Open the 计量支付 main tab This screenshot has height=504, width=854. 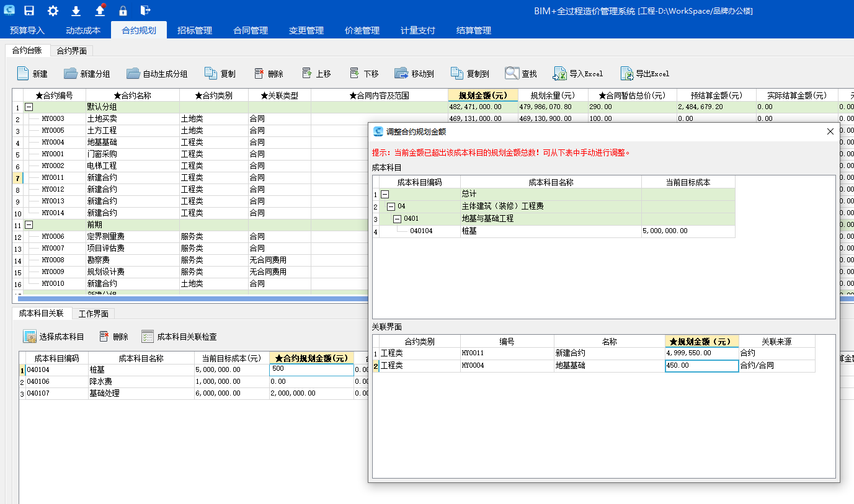[418, 30]
